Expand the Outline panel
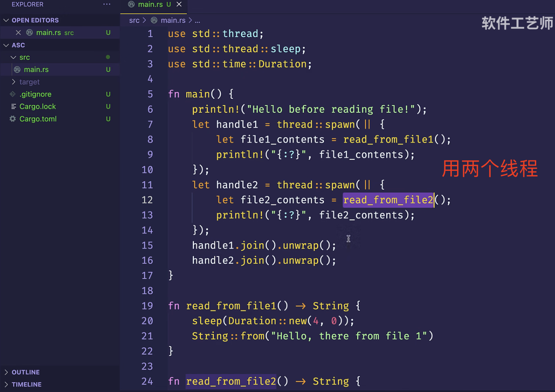Screen dimensions: 555x392 tap(6, 372)
